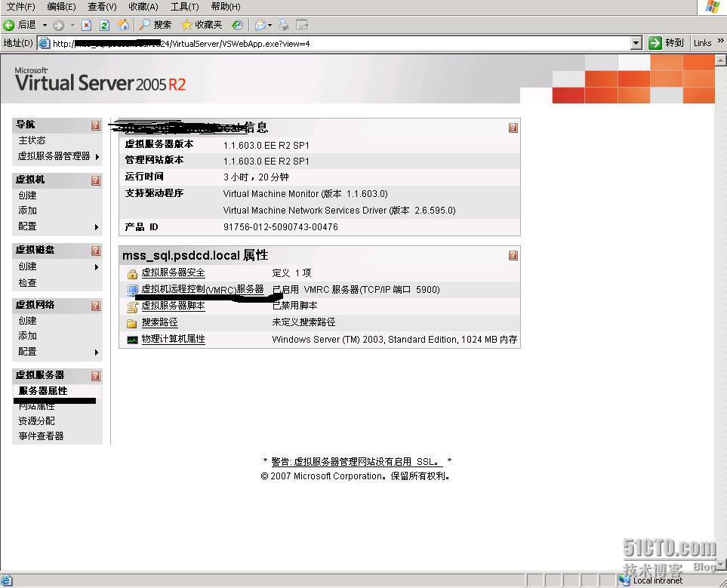Open the 物理计算机属性 link
Image resolution: width=727 pixels, height=588 pixels.
173,339
